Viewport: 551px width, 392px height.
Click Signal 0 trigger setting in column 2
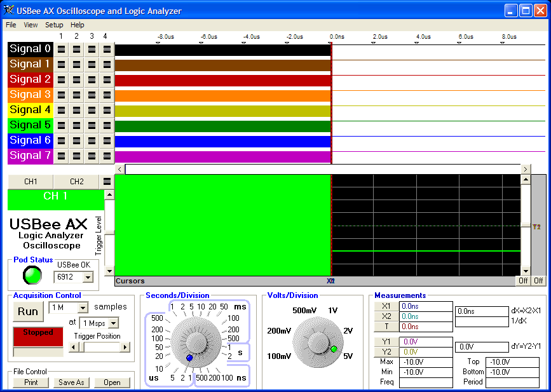tap(77, 49)
